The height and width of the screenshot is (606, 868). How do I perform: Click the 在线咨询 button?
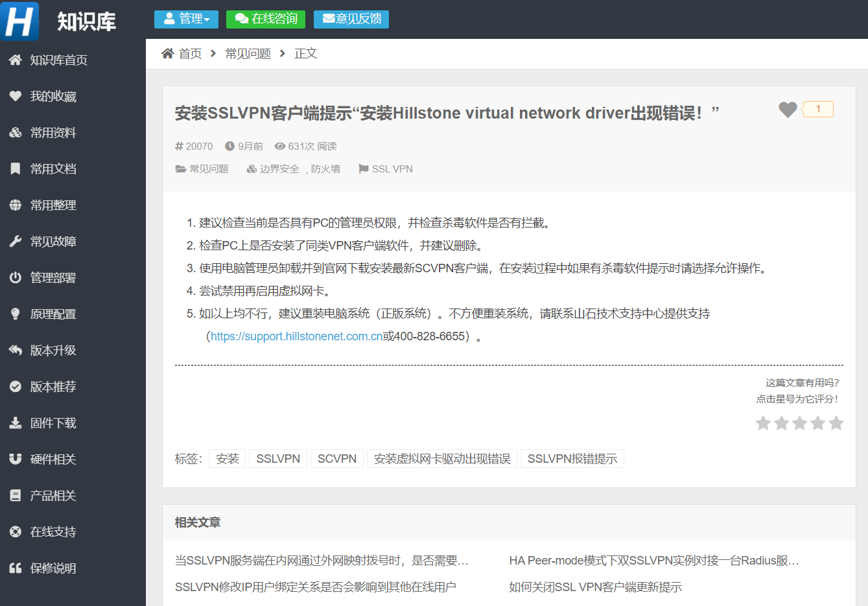tap(265, 19)
